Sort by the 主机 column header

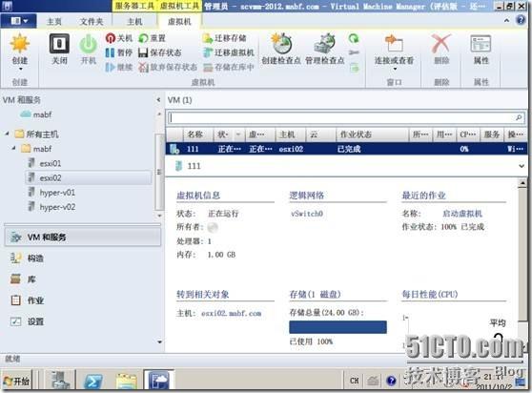coord(291,134)
